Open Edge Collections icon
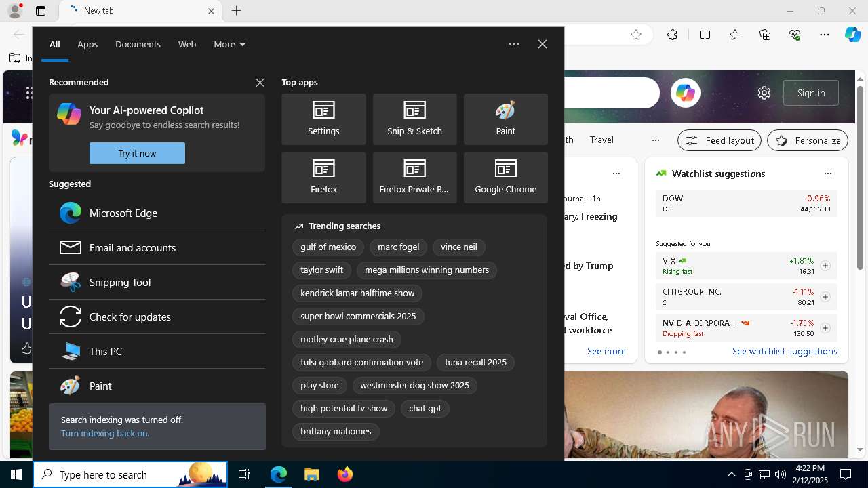This screenshot has width=868, height=488. tap(765, 35)
